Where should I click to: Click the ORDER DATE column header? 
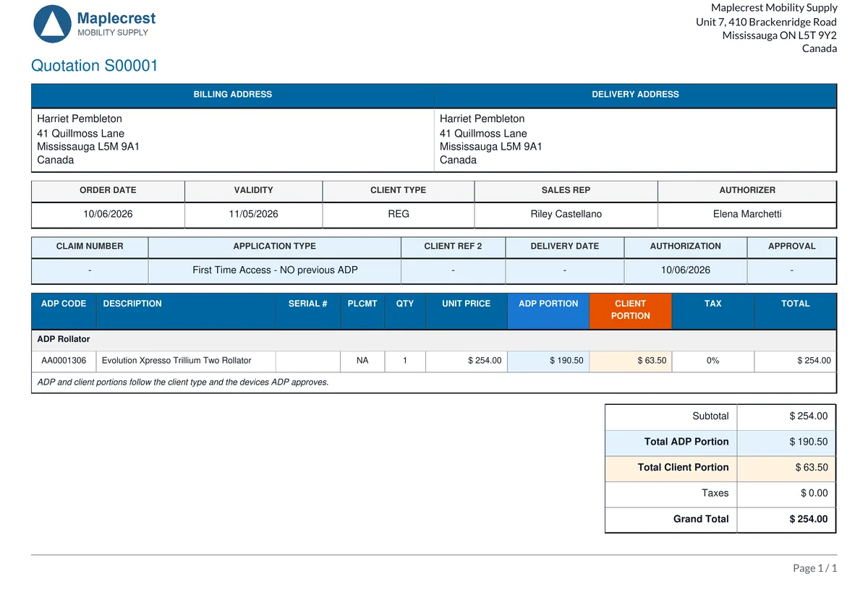point(108,190)
